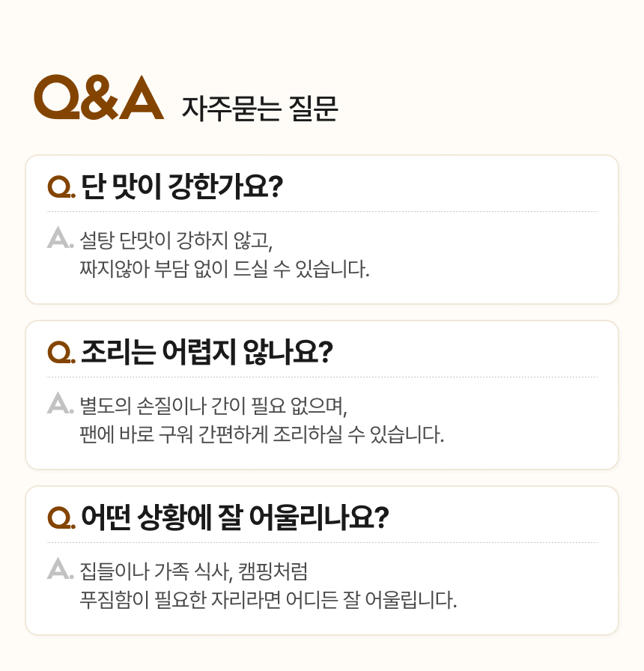
Task: Click '팬에 바로 구워 간편하게 조리하실 수 있습니다.'
Action: point(261,434)
